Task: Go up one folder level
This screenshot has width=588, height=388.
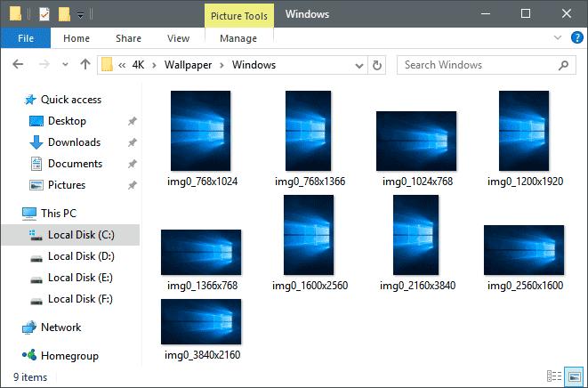Action: click(x=85, y=65)
